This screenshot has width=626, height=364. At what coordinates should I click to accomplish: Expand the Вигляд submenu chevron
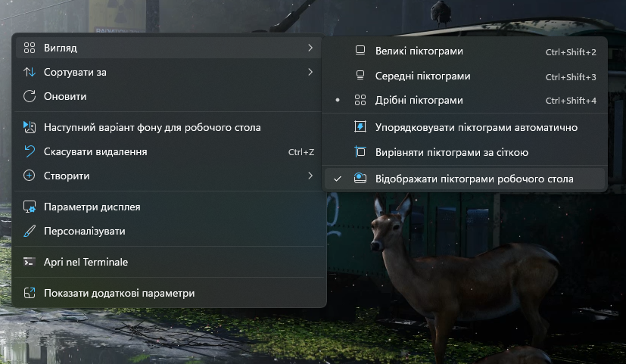pos(310,48)
